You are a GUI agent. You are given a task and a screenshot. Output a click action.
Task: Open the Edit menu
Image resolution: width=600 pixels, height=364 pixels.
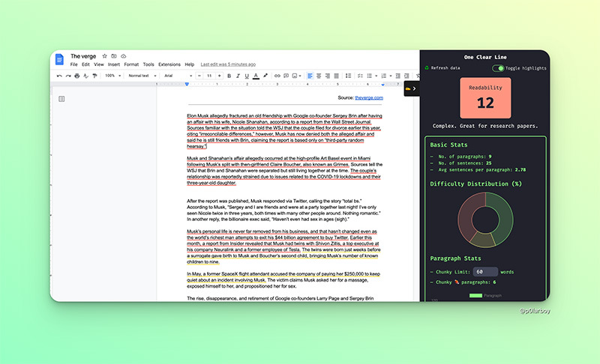(85, 64)
